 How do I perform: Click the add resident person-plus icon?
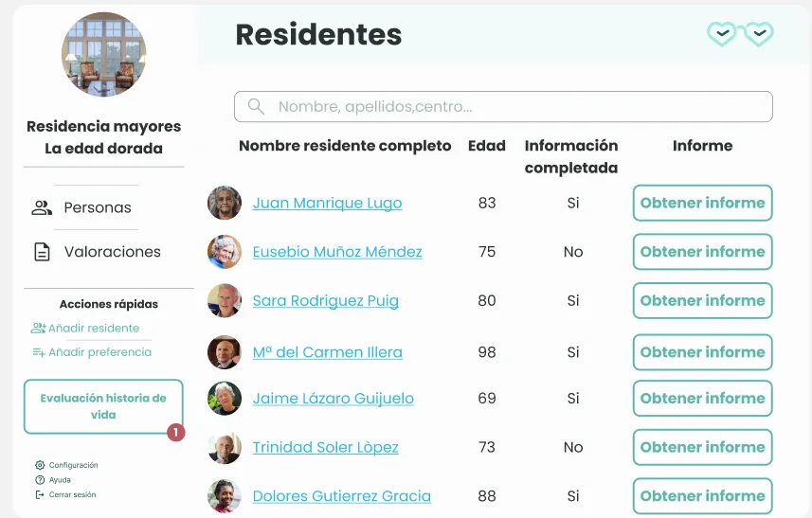[38, 328]
